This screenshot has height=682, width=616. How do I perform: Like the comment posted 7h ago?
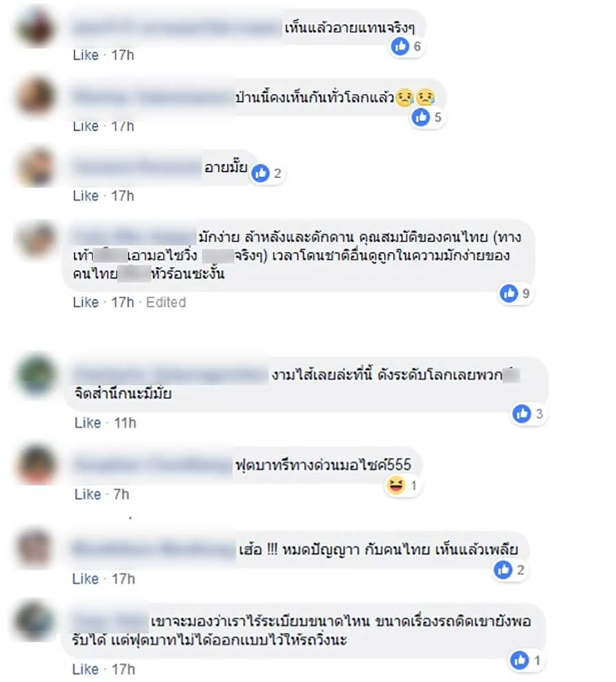(88, 494)
